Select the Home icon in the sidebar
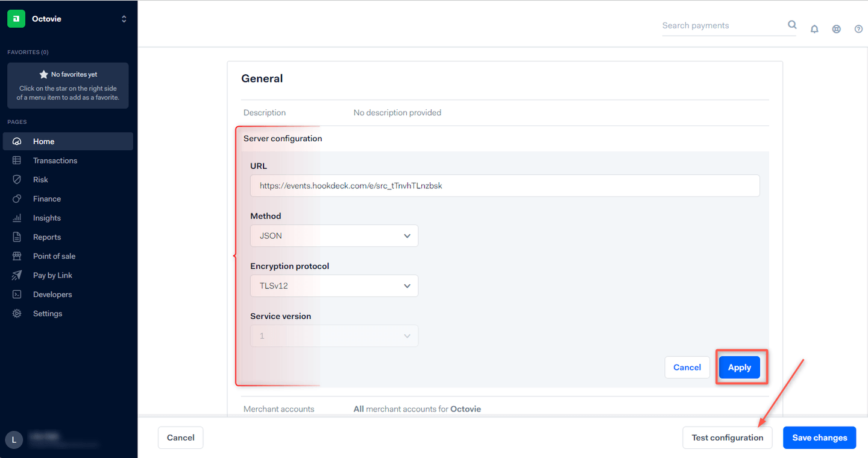Image resolution: width=868 pixels, height=458 pixels. [x=17, y=141]
